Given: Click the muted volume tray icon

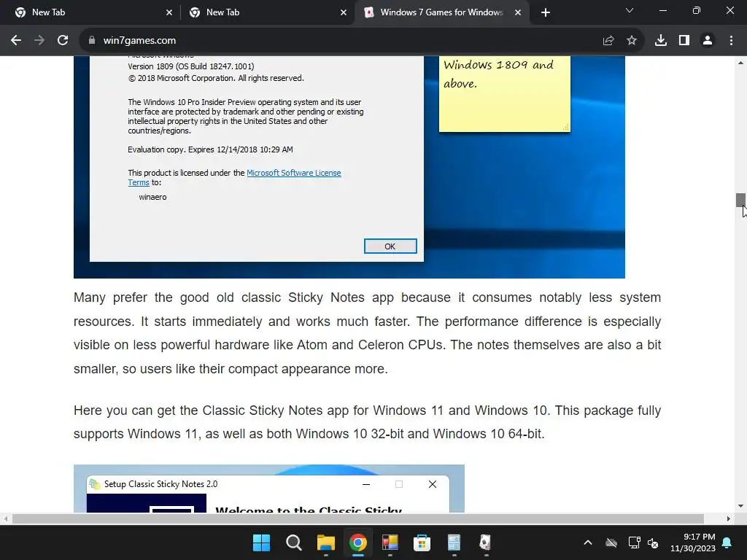Looking at the screenshot, I should click(x=653, y=542).
